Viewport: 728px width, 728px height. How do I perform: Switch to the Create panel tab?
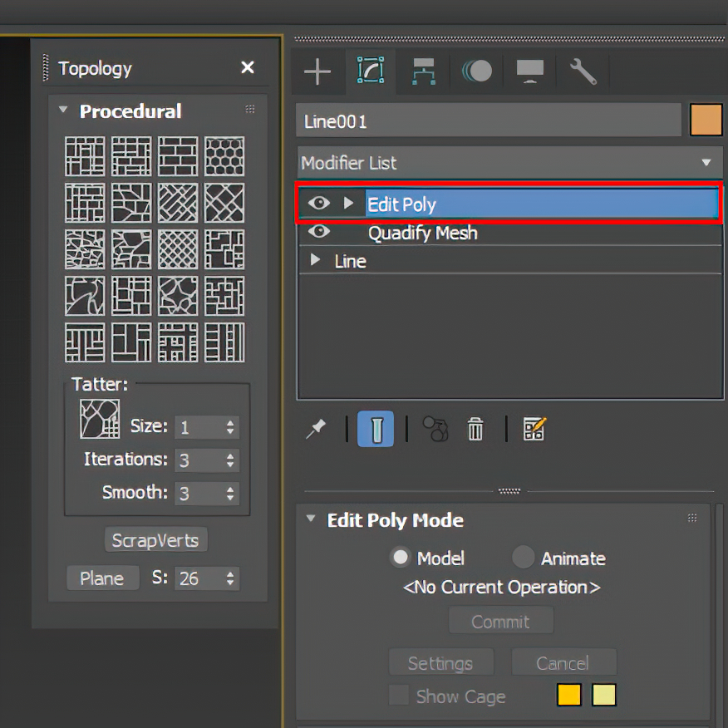317,72
